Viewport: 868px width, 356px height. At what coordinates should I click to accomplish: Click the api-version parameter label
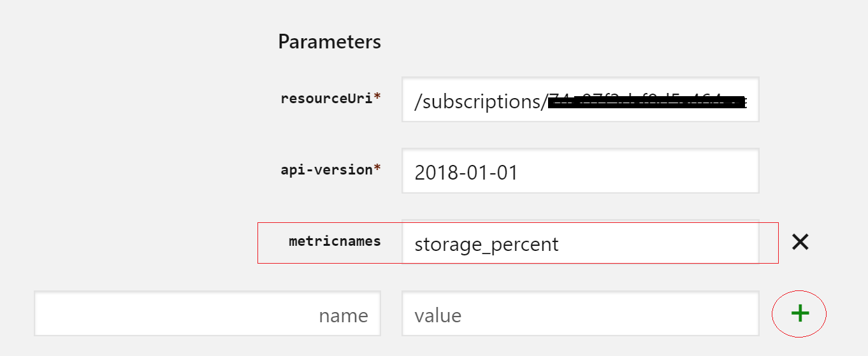pyautogui.click(x=327, y=170)
